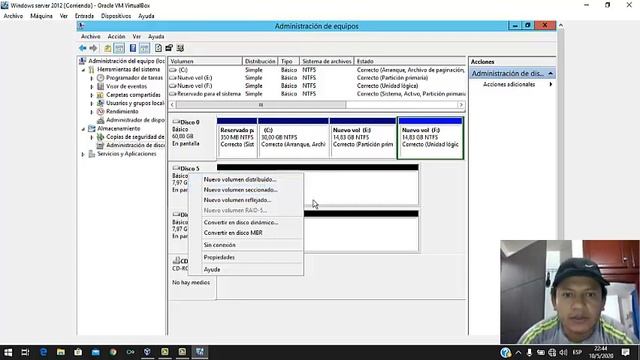
Task: Select Rendimiento tree node
Action: (x=122, y=111)
